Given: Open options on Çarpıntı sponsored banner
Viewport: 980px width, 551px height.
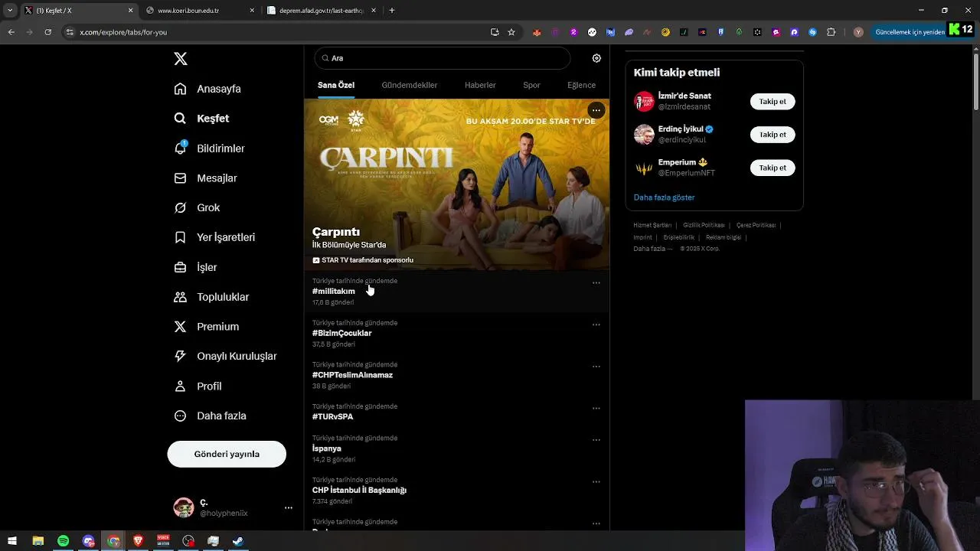Looking at the screenshot, I should point(596,110).
